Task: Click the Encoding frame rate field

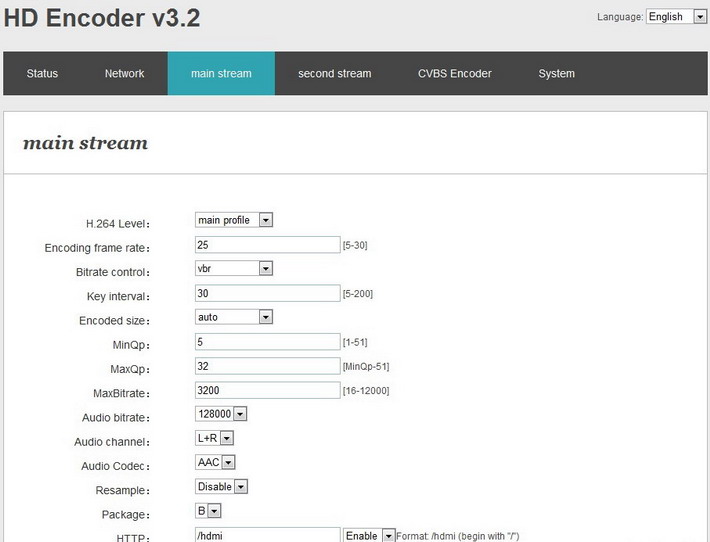Action: (268, 244)
